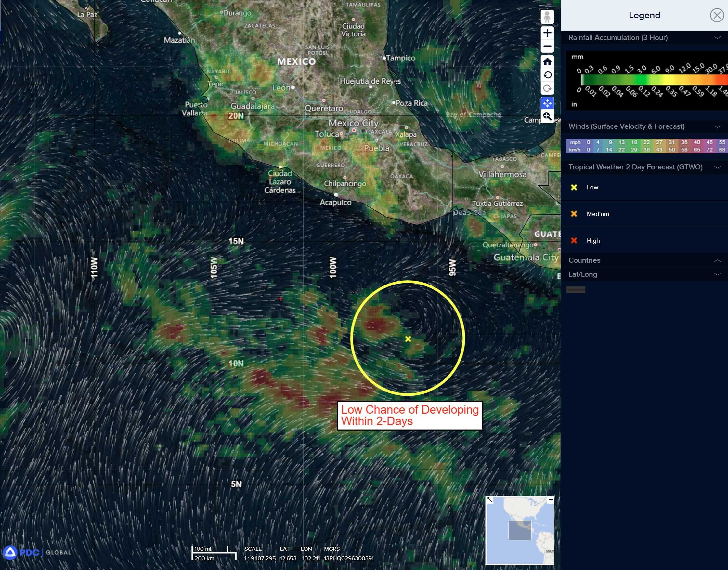The width and height of the screenshot is (728, 570).
Task: Click the street view pegman icon
Action: point(547,17)
